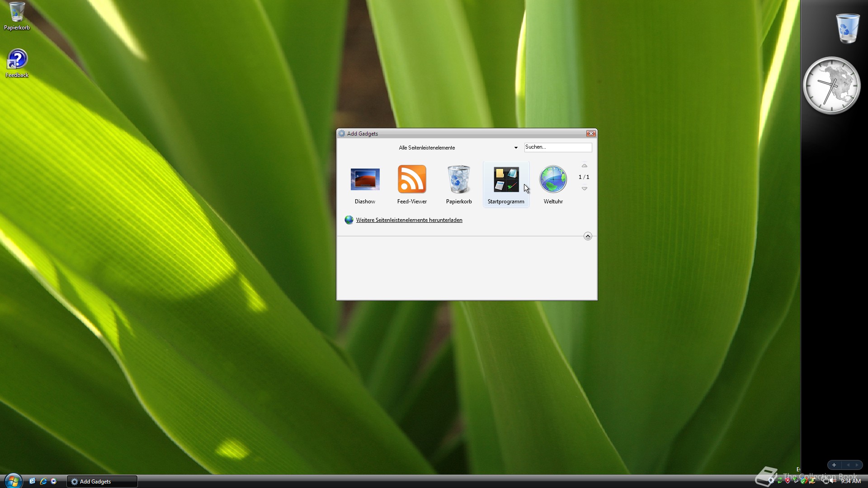Click the green sync arrows tray icon
This screenshot has width=868, height=488.
coord(779,481)
